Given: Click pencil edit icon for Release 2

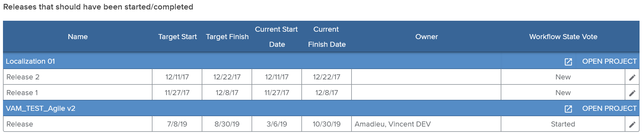Looking at the screenshot, I should (632, 77).
